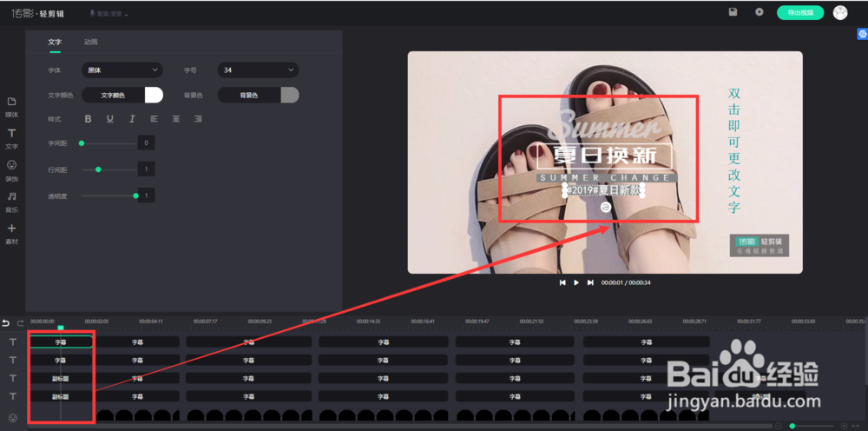The height and width of the screenshot is (431, 868).
Task: Click the timeline horizontal scrollbar
Action: 399,426
